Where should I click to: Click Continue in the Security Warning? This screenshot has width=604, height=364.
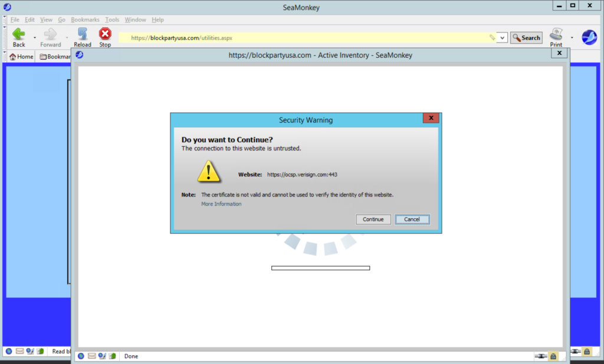(x=373, y=219)
